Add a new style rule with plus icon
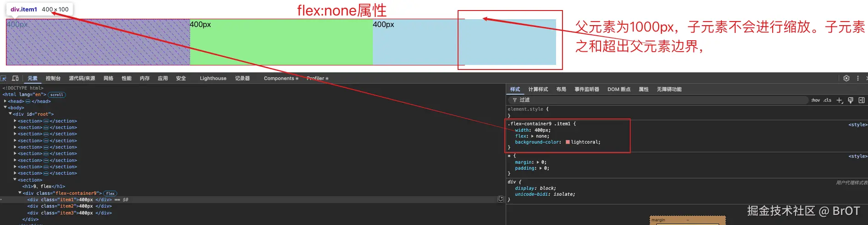This screenshot has width=868, height=225. (x=839, y=100)
